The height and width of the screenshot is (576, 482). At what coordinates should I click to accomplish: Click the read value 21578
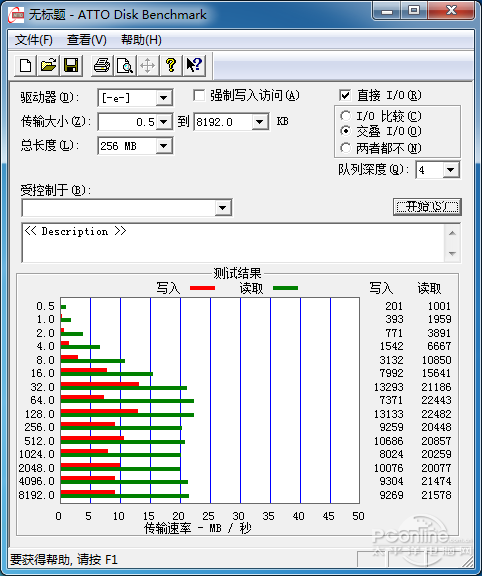click(x=436, y=495)
